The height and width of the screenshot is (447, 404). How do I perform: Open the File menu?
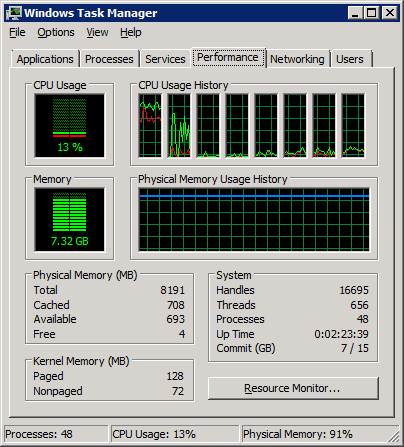coord(17,32)
